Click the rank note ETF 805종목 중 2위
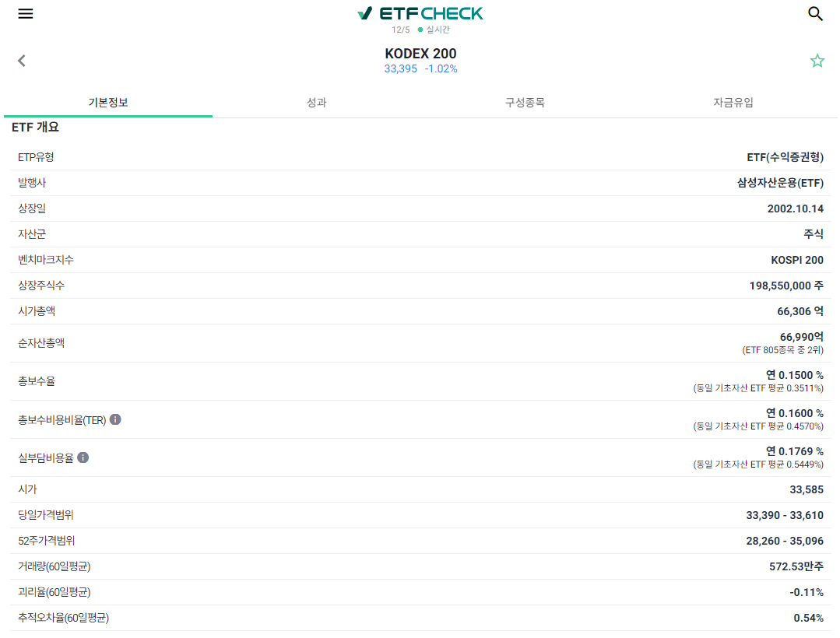 click(782, 350)
